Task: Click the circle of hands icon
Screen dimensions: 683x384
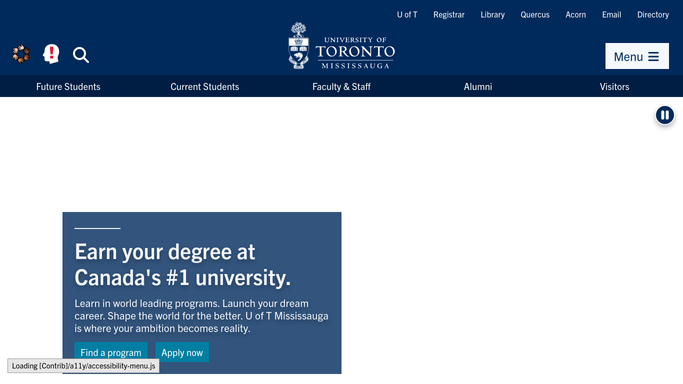Action: click(21, 54)
